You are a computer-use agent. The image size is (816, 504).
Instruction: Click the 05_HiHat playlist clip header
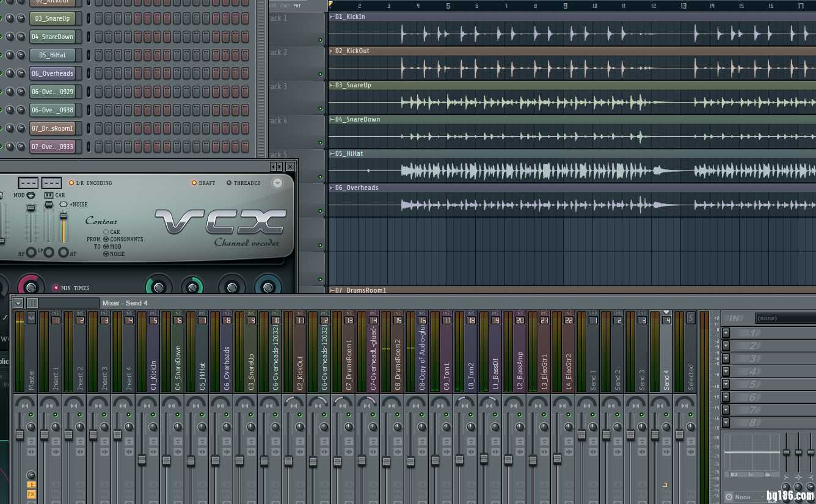(572, 153)
